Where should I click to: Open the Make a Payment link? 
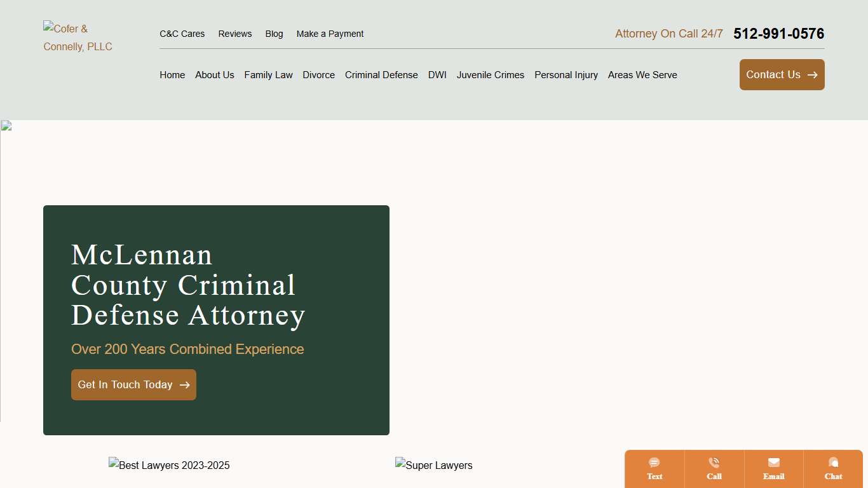point(330,34)
